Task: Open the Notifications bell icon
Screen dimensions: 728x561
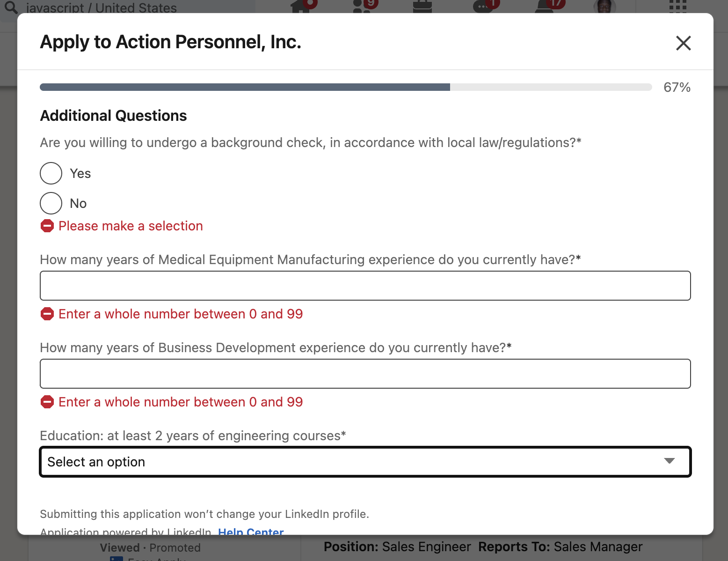Action: click(544, 6)
